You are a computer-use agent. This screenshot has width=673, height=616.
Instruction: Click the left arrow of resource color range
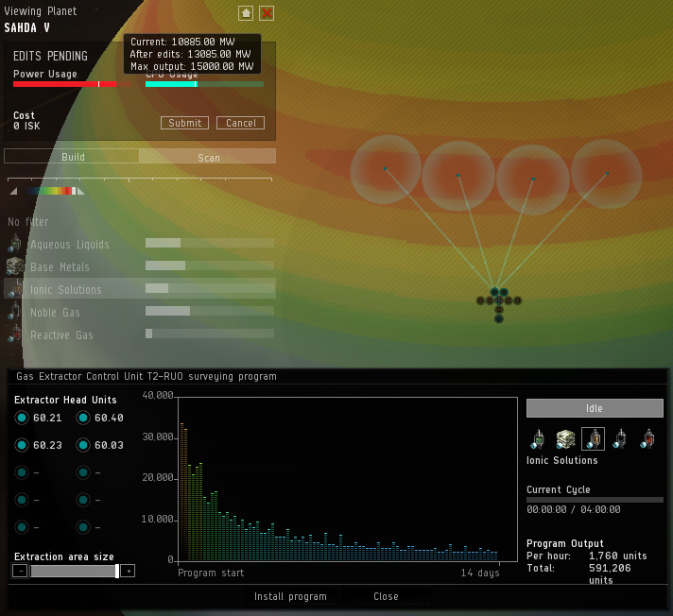[x=14, y=191]
